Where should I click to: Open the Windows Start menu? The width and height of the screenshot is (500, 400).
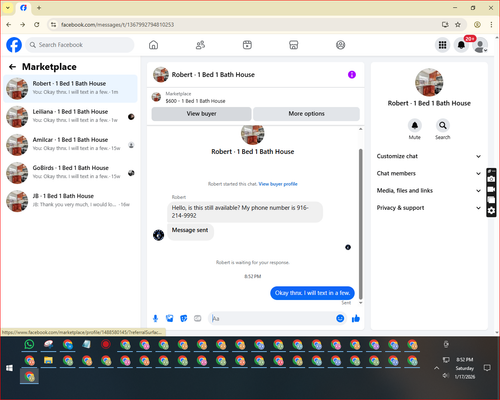tap(9, 368)
